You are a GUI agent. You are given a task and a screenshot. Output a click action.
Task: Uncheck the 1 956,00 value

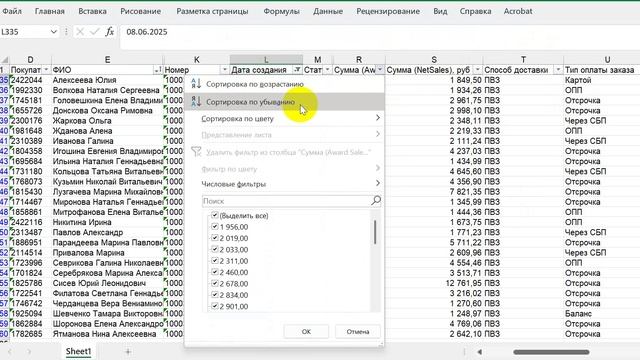(x=215, y=227)
